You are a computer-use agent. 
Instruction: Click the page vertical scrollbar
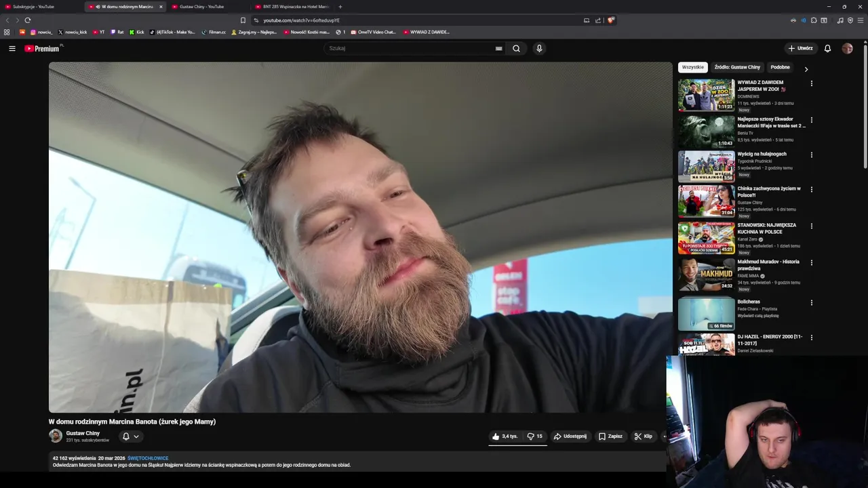[865, 105]
